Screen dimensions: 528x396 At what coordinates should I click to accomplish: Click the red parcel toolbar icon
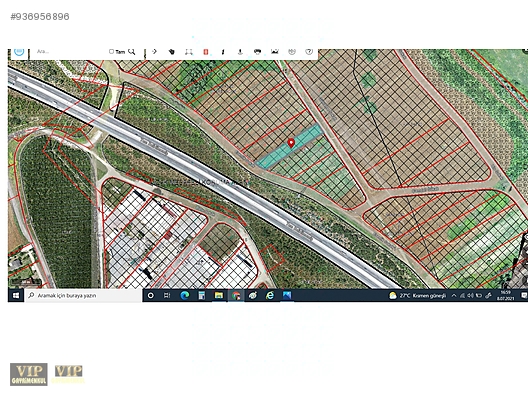pyautogui.click(x=206, y=52)
